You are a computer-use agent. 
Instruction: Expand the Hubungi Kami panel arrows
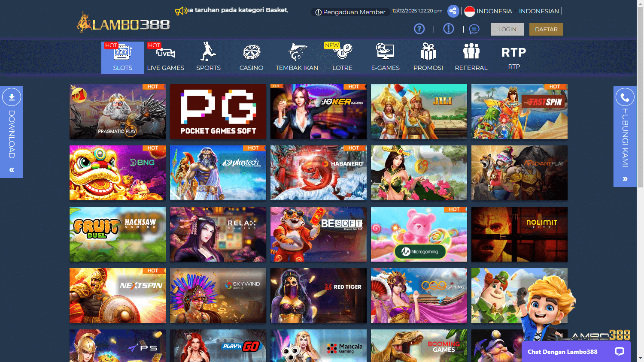tap(625, 179)
